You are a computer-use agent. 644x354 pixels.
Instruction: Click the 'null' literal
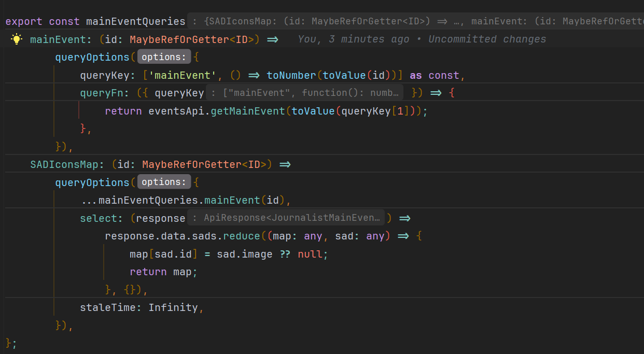point(310,254)
